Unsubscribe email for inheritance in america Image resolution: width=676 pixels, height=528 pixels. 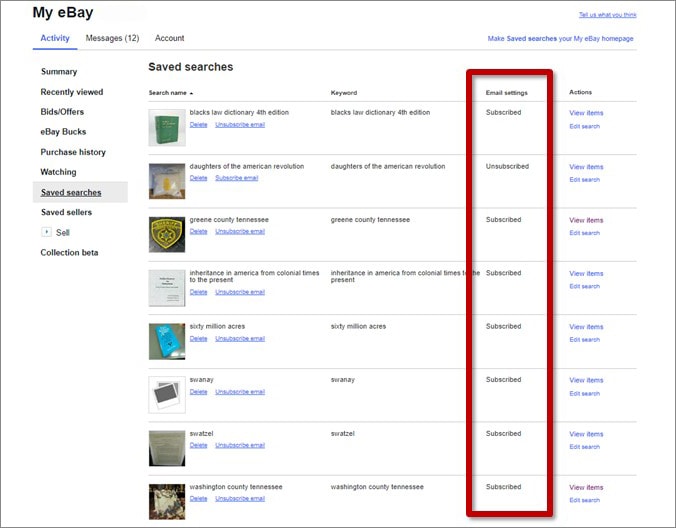(240, 292)
